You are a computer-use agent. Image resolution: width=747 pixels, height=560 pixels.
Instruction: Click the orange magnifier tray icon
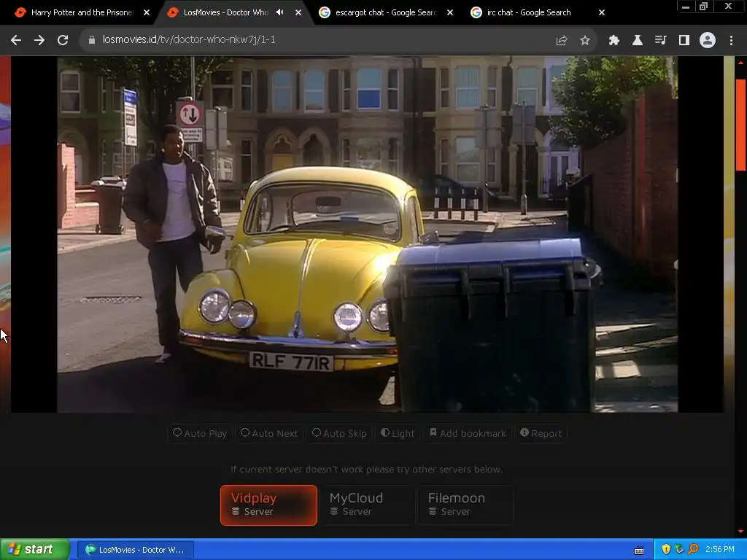tap(693, 550)
